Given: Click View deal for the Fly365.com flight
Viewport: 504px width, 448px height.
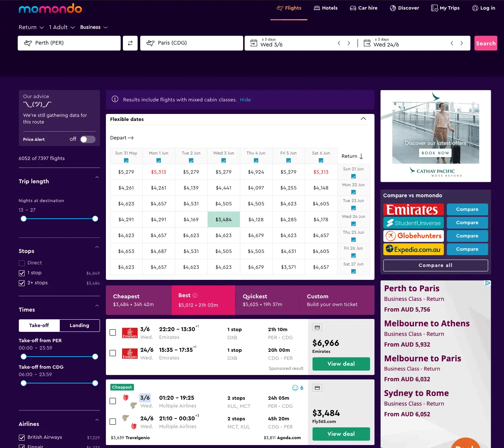Looking at the screenshot, I should pyautogui.click(x=341, y=434).
